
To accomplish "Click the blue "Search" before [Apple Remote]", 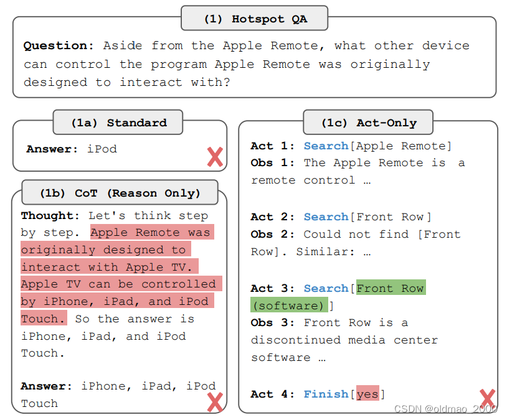I will 326,146.
